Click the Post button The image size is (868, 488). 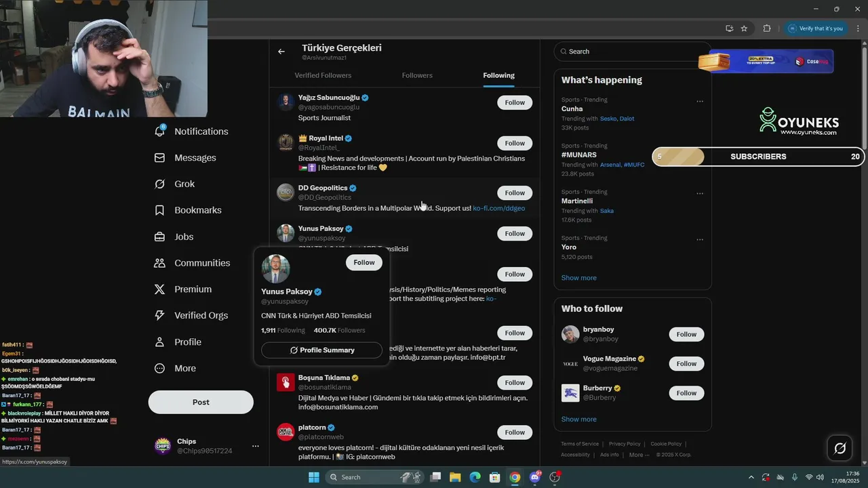tap(201, 402)
